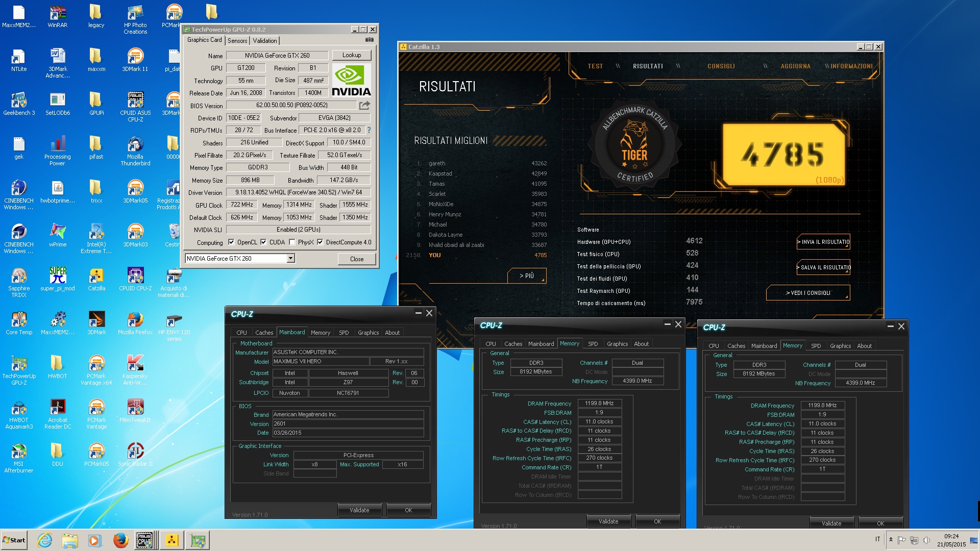This screenshot has width=980, height=551.
Task: Select 'gareth' in the top results list
Action: click(437, 163)
